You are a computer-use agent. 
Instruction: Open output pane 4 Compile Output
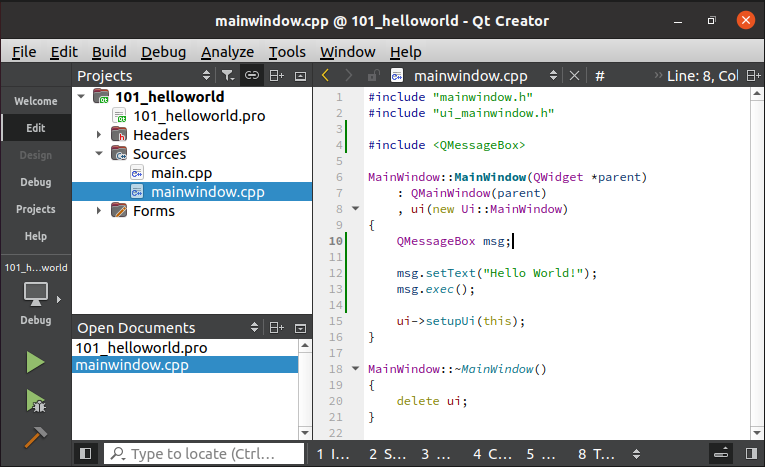(492, 454)
